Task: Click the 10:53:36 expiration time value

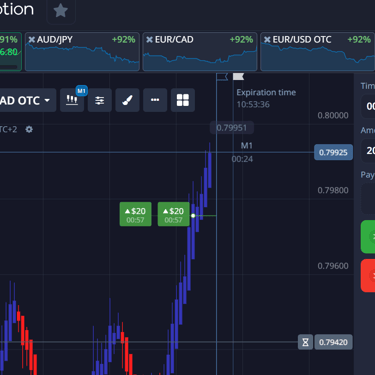Action: coord(253,104)
